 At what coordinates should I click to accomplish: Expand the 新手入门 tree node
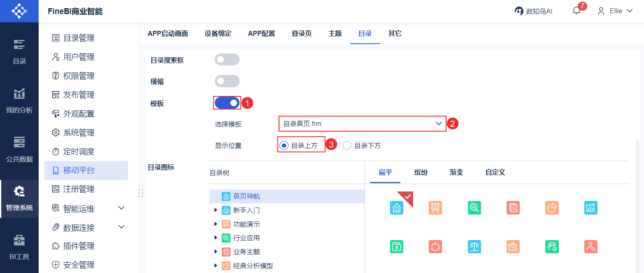(216, 210)
